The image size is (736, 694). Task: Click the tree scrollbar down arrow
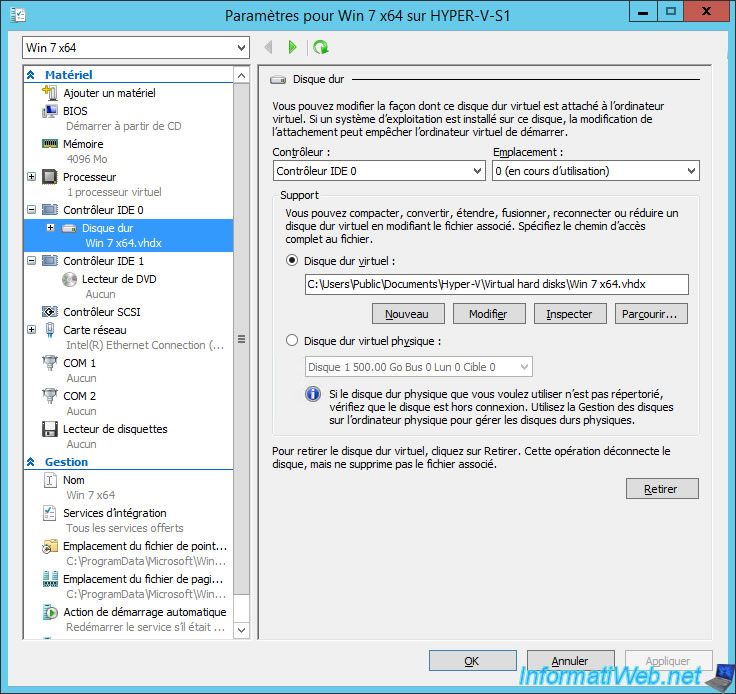tap(241, 630)
